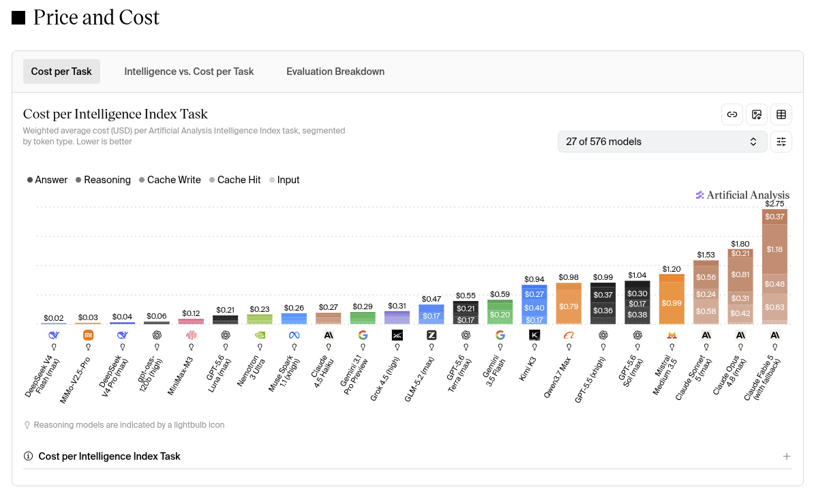
Task: Click the Kimi K3 logo icon
Action: coord(534,335)
